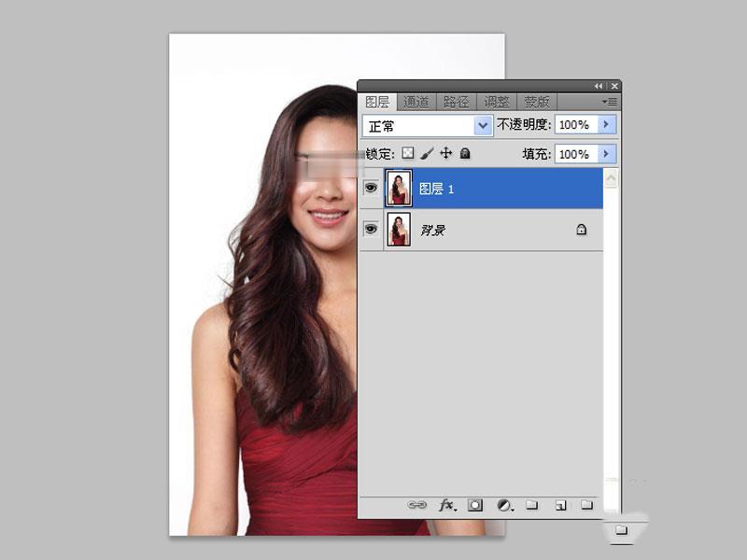Toggle lock position cross-arrows icon
Viewport: 747px width, 560px height.
[x=446, y=153]
